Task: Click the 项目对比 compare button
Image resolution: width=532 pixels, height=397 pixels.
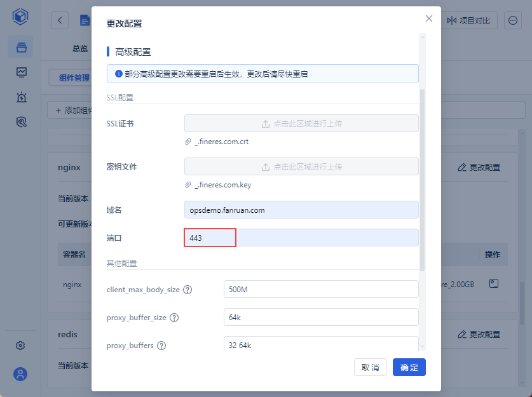Action: pos(468,20)
